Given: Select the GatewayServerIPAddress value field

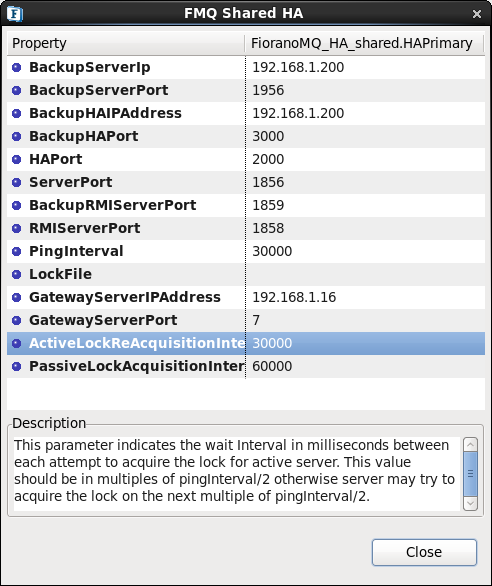Looking at the screenshot, I should pos(365,297).
